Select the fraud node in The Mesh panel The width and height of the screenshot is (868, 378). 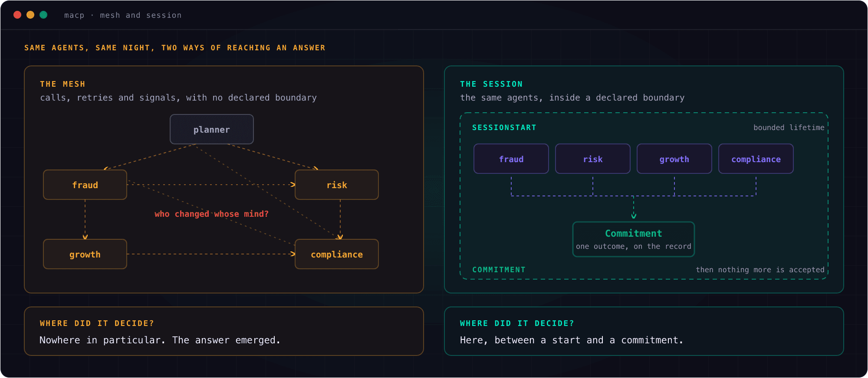pos(85,185)
